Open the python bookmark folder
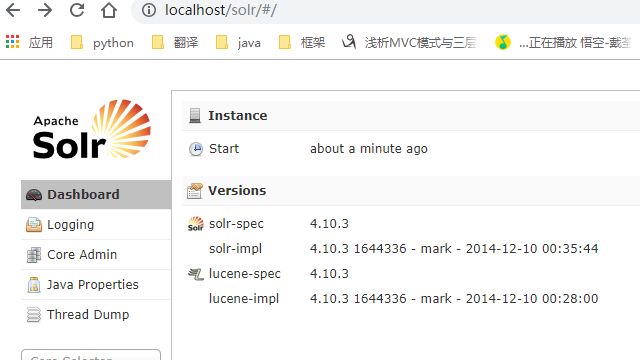The image size is (640, 360). point(102,42)
